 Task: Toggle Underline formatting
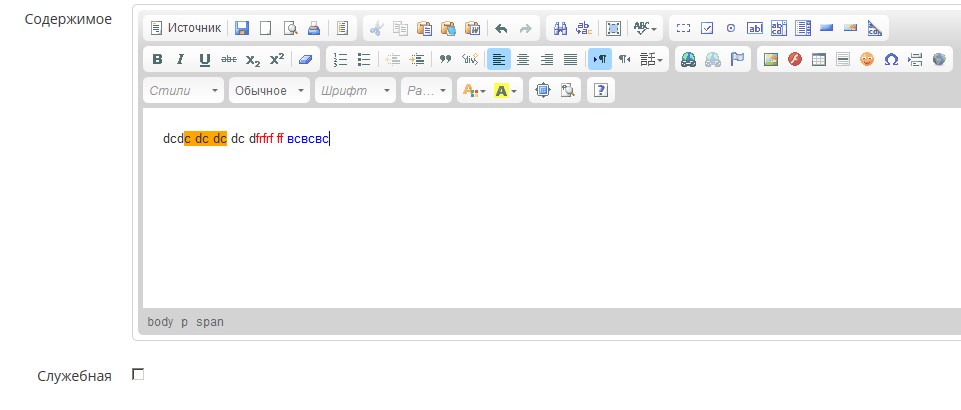point(205,59)
